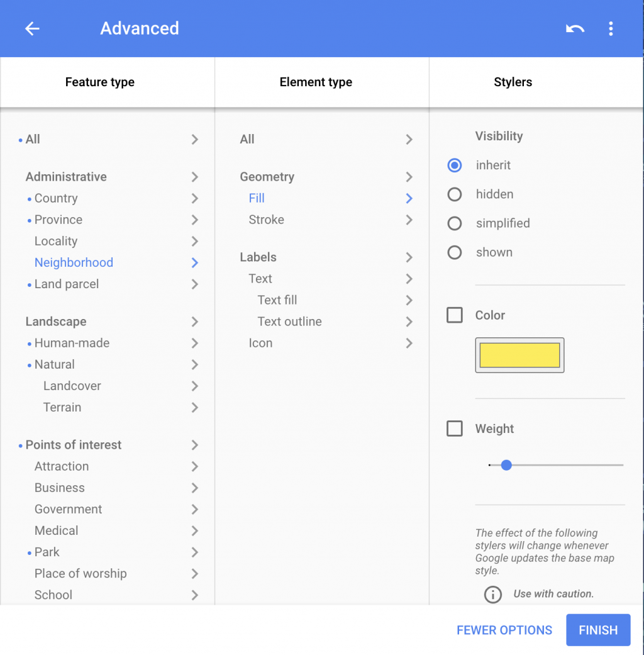Select Country in the feature type list
644x655 pixels.
pyautogui.click(x=56, y=198)
